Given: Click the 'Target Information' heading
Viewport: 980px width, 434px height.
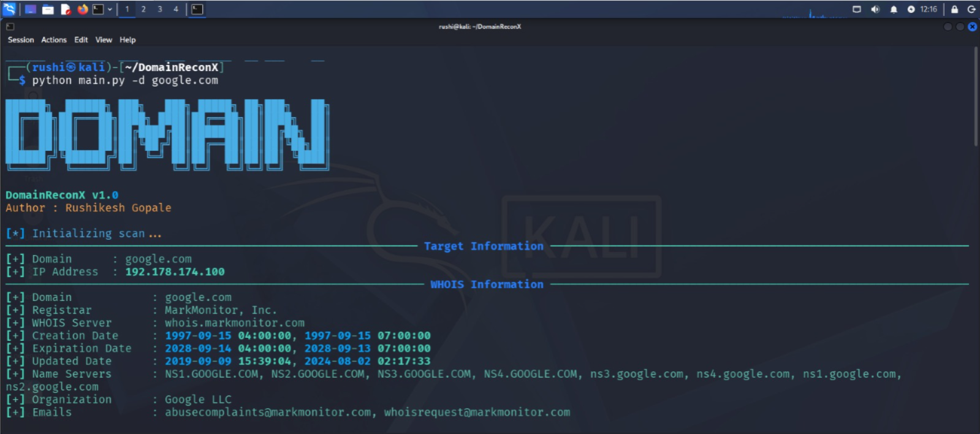Looking at the screenshot, I should coord(484,246).
